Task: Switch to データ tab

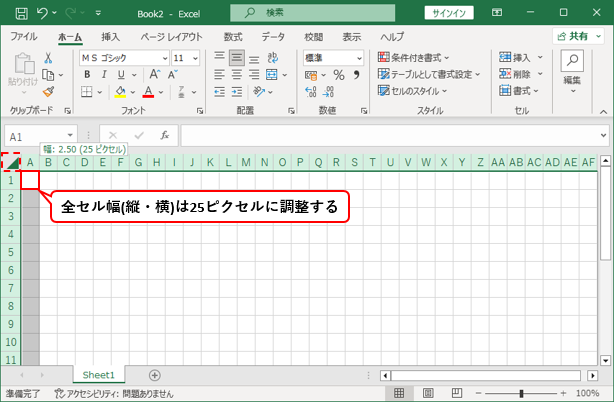Action: (x=273, y=37)
